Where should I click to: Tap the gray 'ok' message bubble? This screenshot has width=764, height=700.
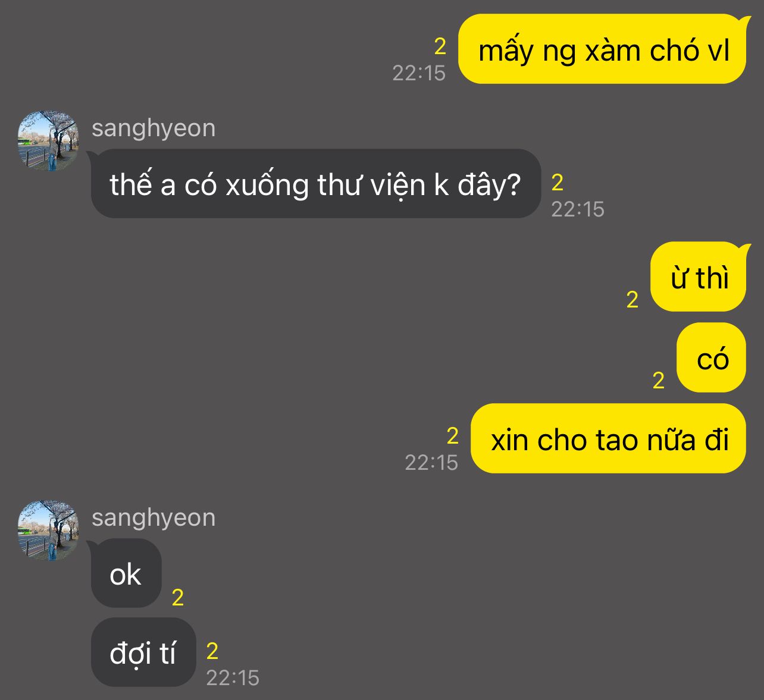coord(126,573)
